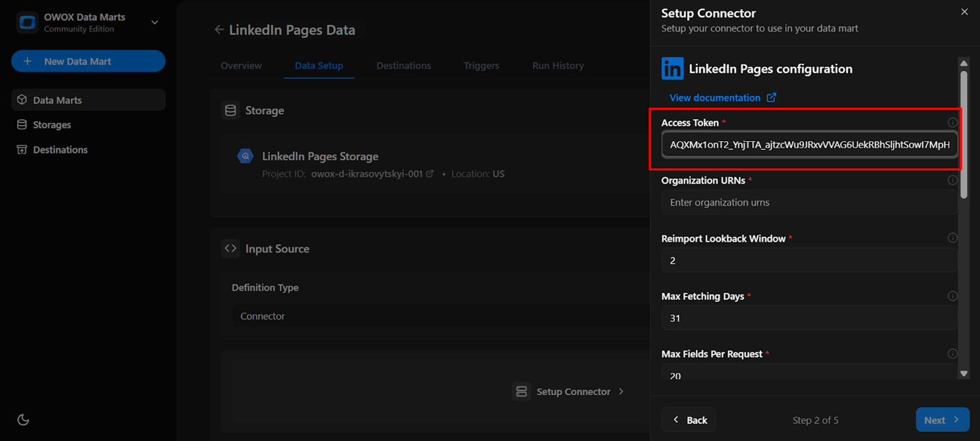The width and height of the screenshot is (980, 441).
Task: Click the Step 2 of 5 indicator
Action: pyautogui.click(x=816, y=420)
